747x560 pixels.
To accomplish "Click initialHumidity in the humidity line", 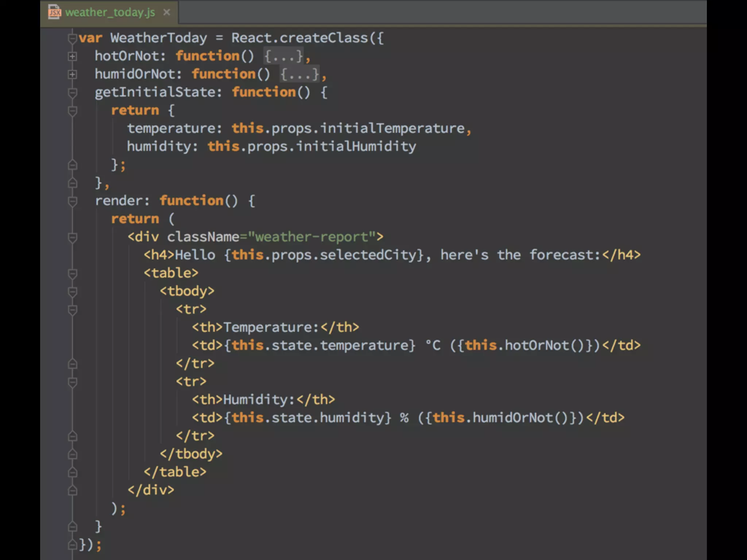I will click(356, 147).
